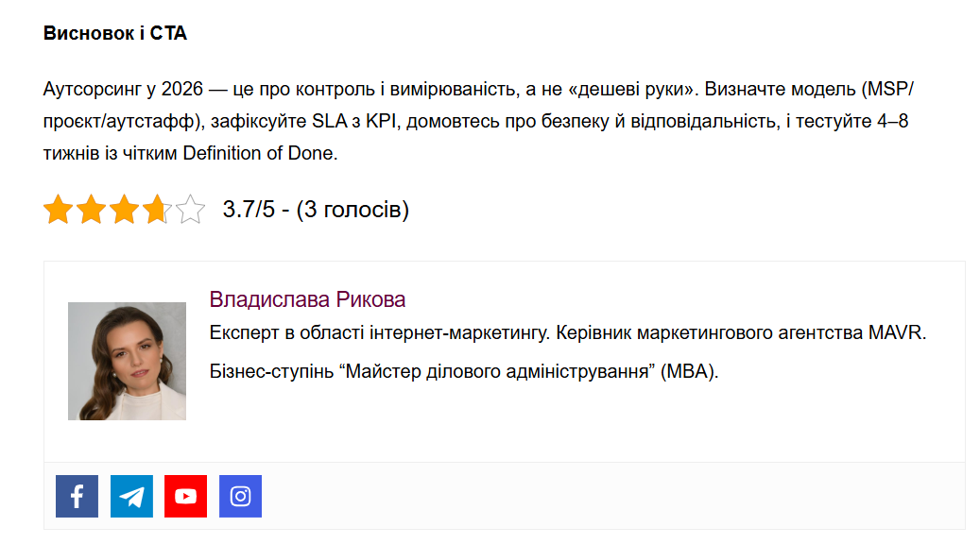Click the author portrait photo

[127, 361]
